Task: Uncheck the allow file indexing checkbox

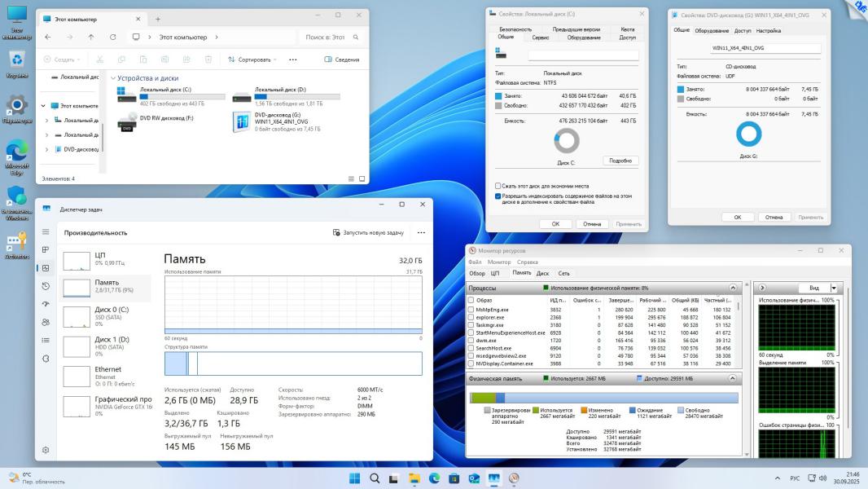Action: [x=498, y=196]
